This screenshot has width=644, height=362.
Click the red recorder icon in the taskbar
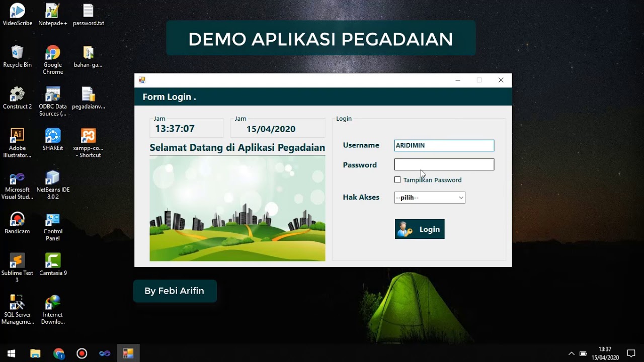pyautogui.click(x=82, y=353)
